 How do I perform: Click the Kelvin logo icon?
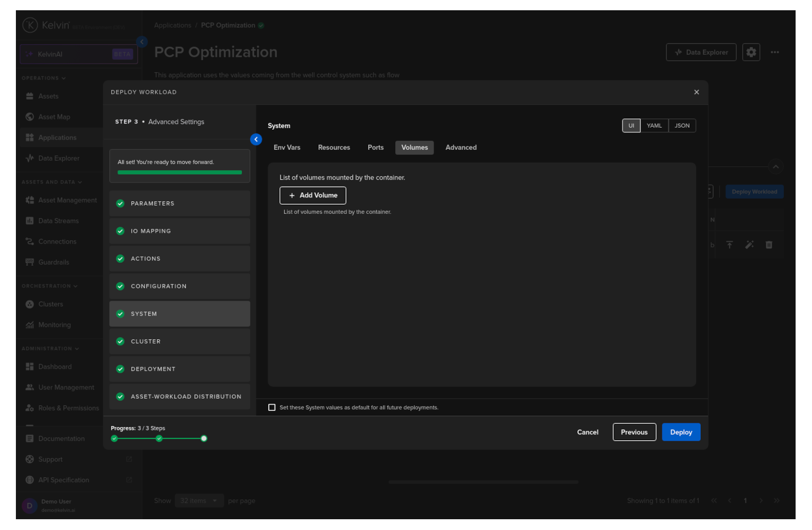30,25
